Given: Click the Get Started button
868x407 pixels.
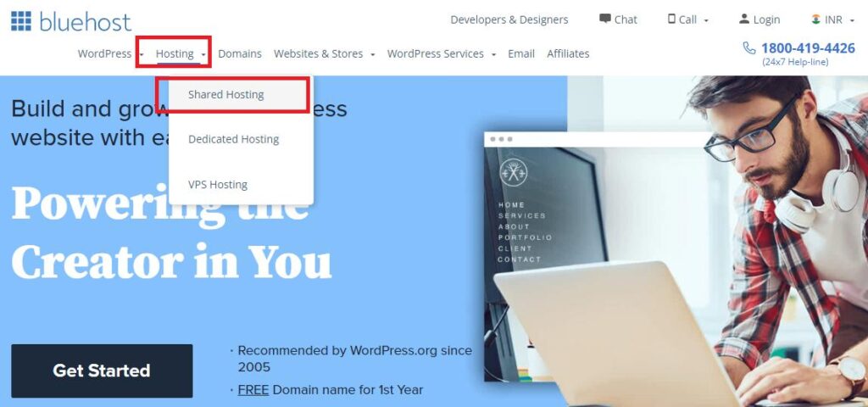Looking at the screenshot, I should (102, 371).
